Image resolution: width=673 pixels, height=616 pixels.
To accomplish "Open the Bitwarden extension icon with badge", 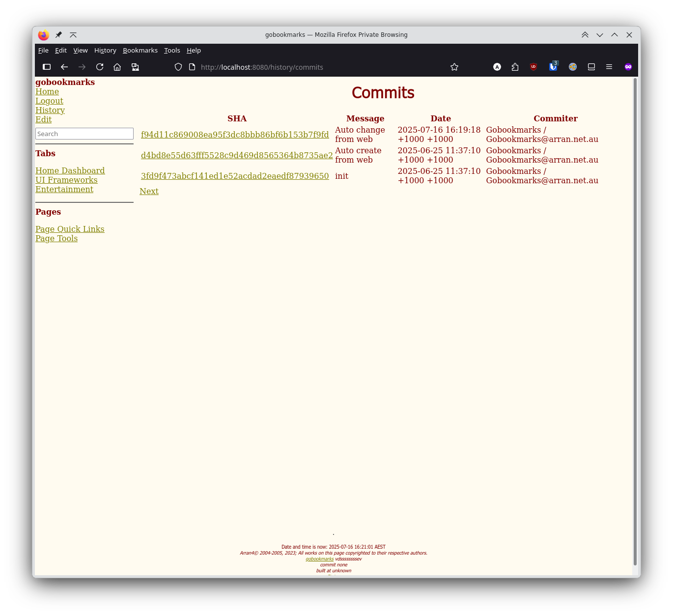I will 553,66.
